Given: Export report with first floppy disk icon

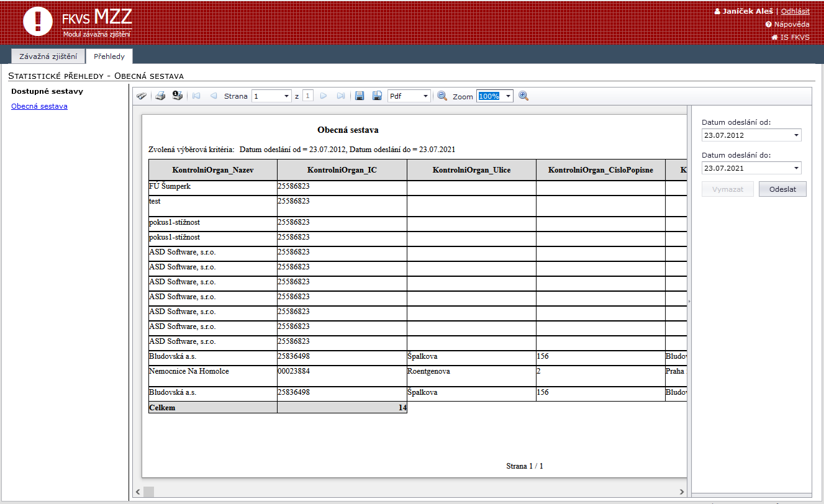Looking at the screenshot, I should click(360, 96).
